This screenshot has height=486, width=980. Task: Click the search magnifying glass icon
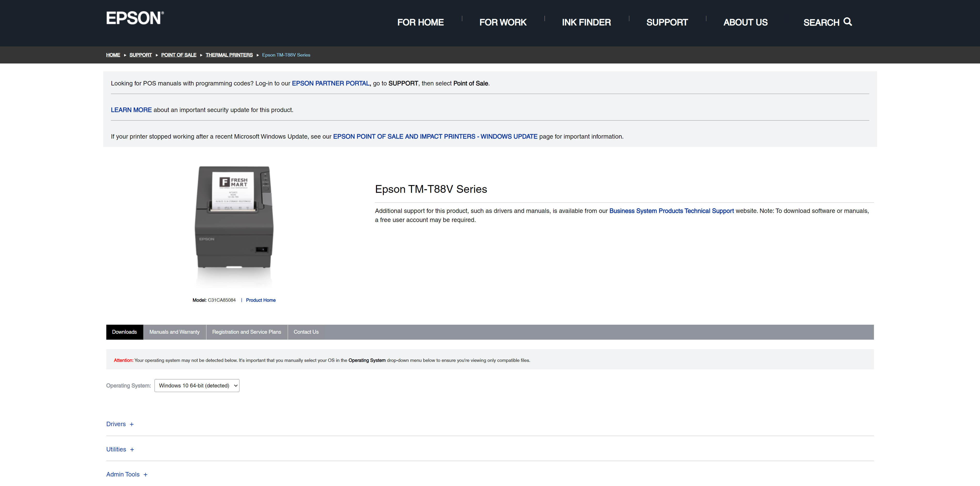(848, 22)
